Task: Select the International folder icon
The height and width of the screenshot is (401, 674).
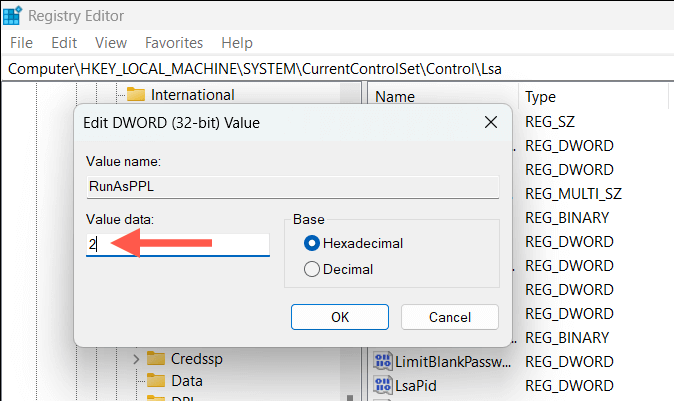Action: click(135, 95)
